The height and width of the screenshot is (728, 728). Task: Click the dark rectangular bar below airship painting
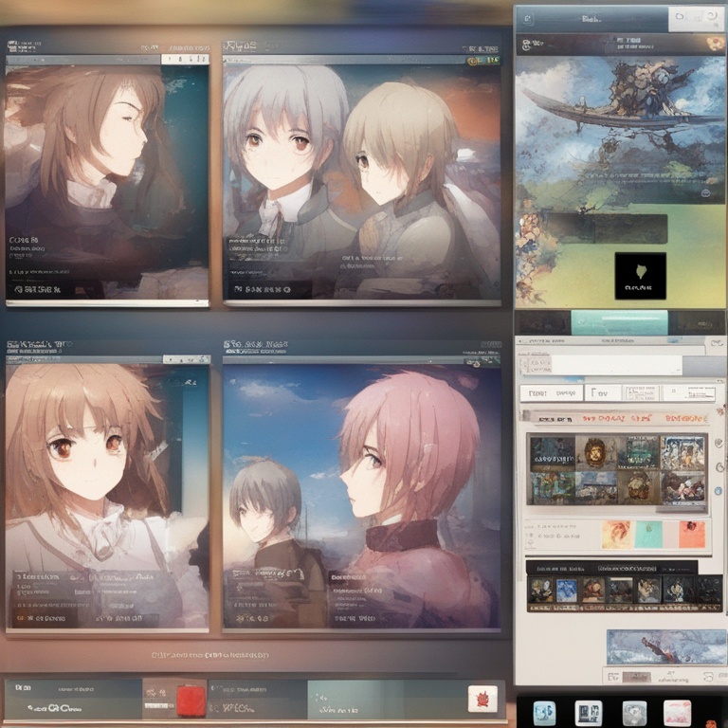click(x=610, y=228)
